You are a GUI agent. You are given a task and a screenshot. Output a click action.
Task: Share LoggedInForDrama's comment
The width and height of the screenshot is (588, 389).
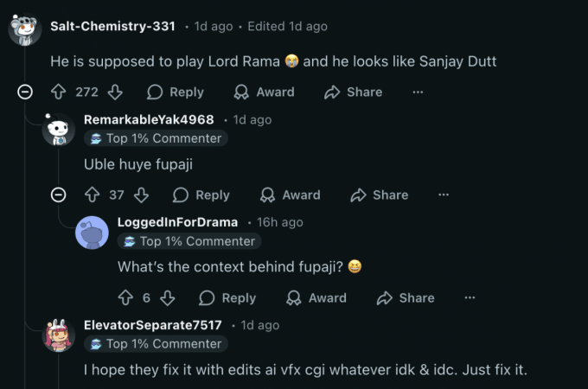pos(406,297)
